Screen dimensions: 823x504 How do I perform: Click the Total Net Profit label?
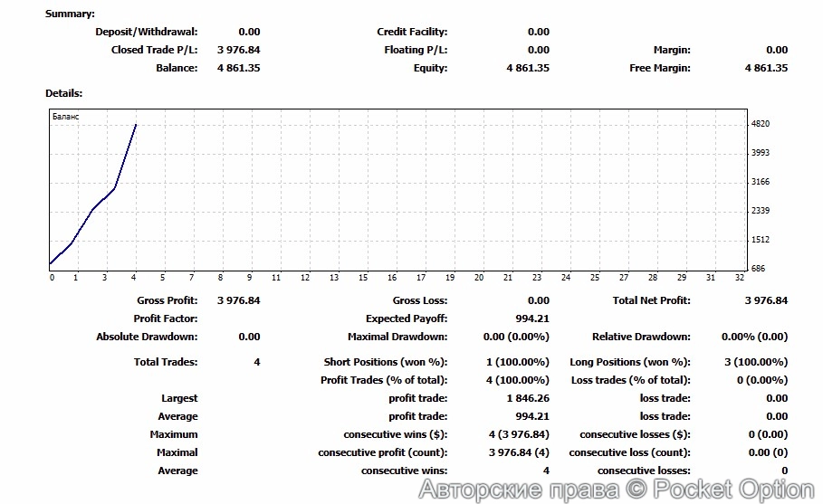point(651,300)
